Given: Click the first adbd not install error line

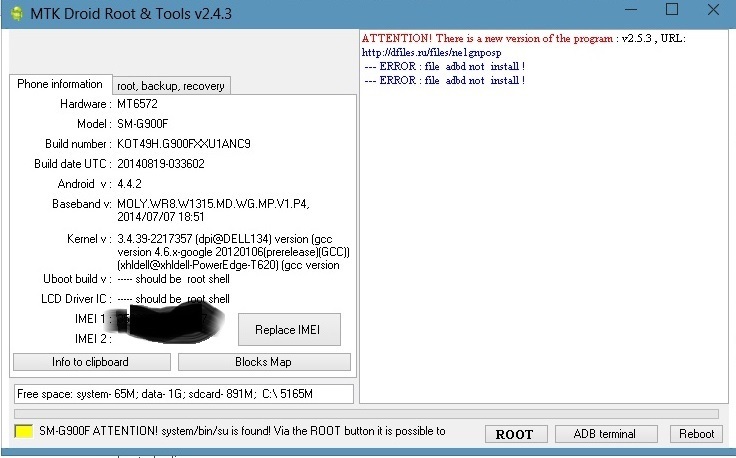Looking at the screenshot, I should tap(445, 66).
